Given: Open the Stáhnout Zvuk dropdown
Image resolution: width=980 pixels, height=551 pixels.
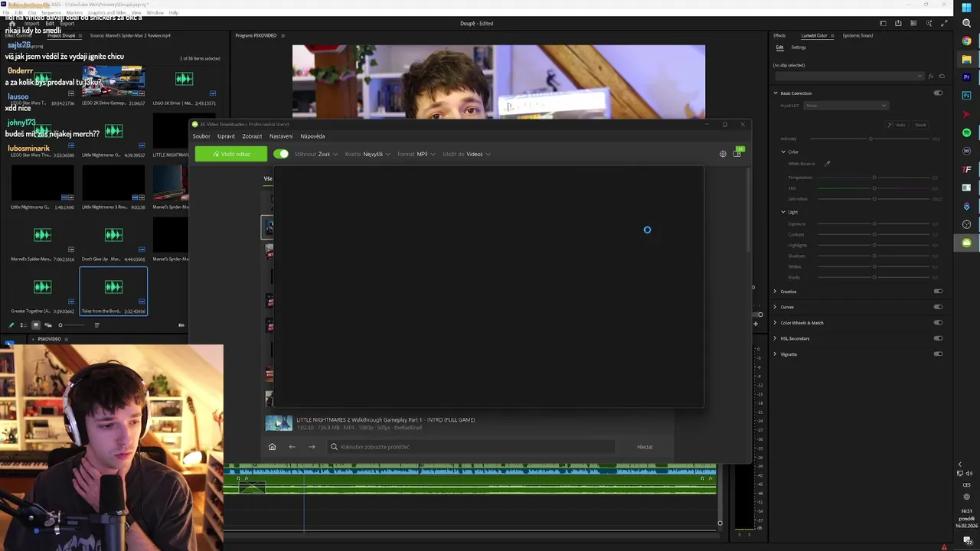Looking at the screenshot, I should pos(316,154).
